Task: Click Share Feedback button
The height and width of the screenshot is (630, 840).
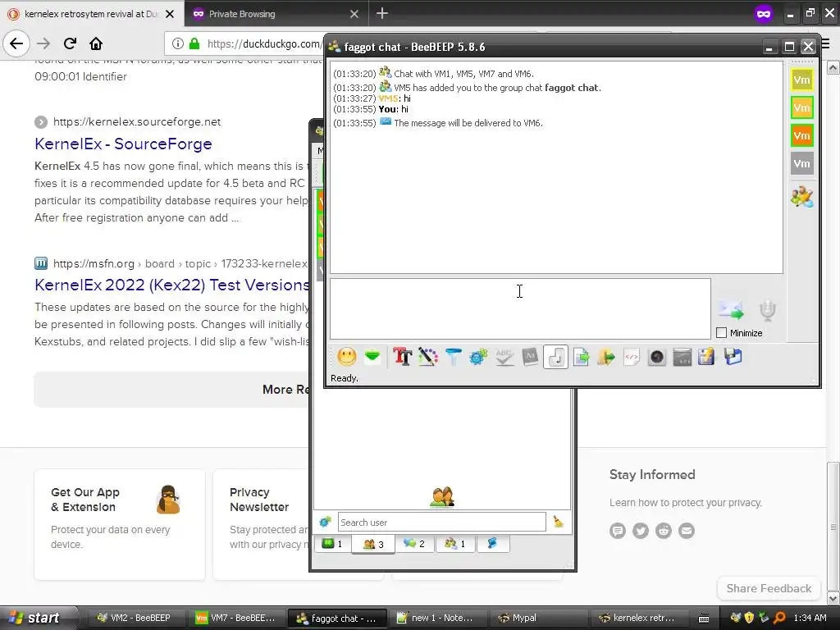Action: (769, 588)
